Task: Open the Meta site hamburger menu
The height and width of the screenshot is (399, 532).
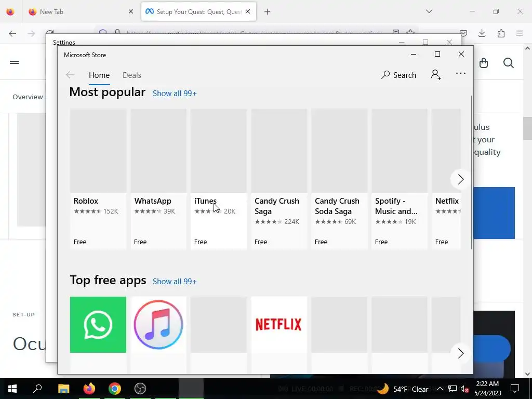Action: (14, 62)
